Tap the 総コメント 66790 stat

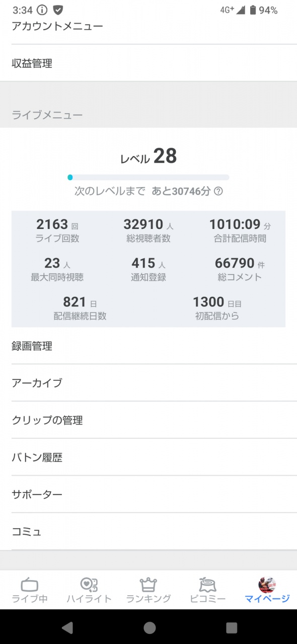[x=239, y=269]
